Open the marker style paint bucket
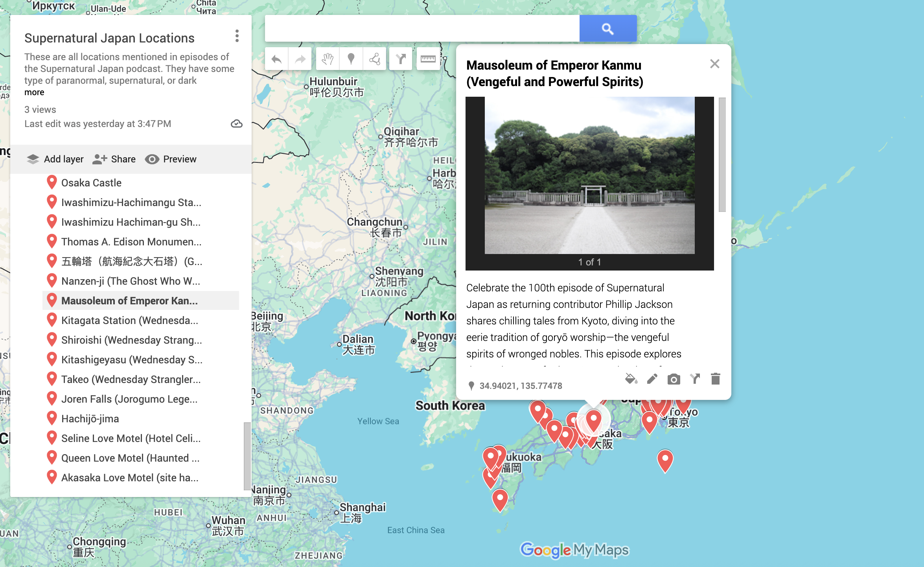924x567 pixels. (x=631, y=379)
